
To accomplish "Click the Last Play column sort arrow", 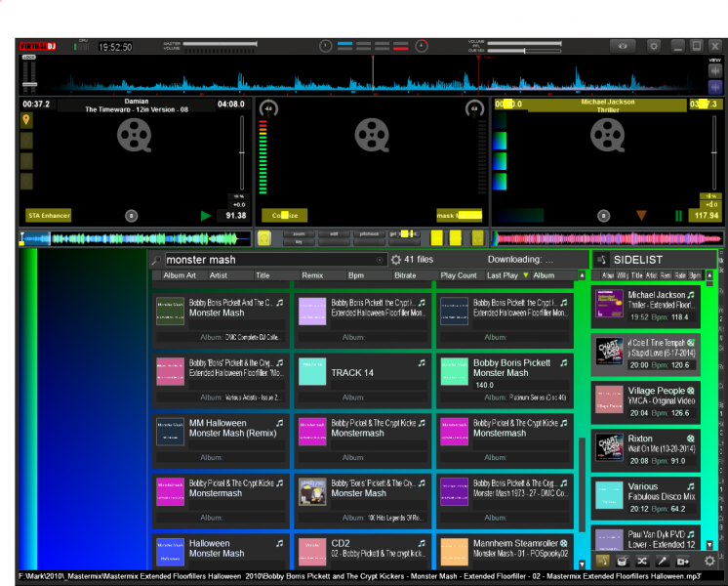I will 526,275.
